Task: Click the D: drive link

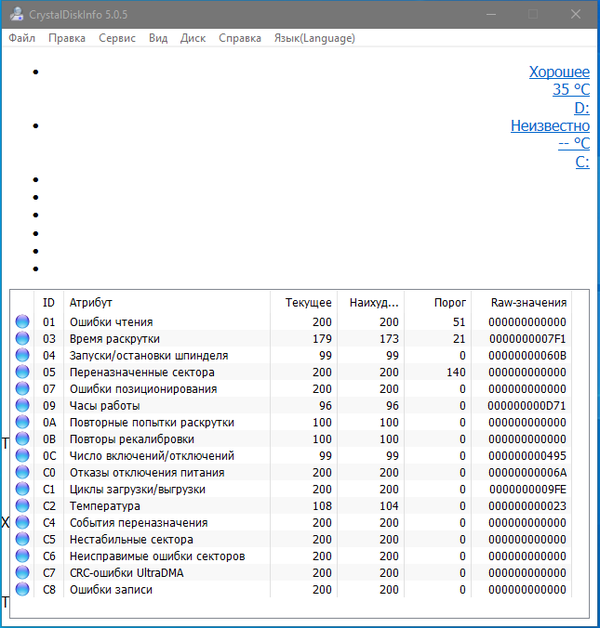Action: [581, 108]
